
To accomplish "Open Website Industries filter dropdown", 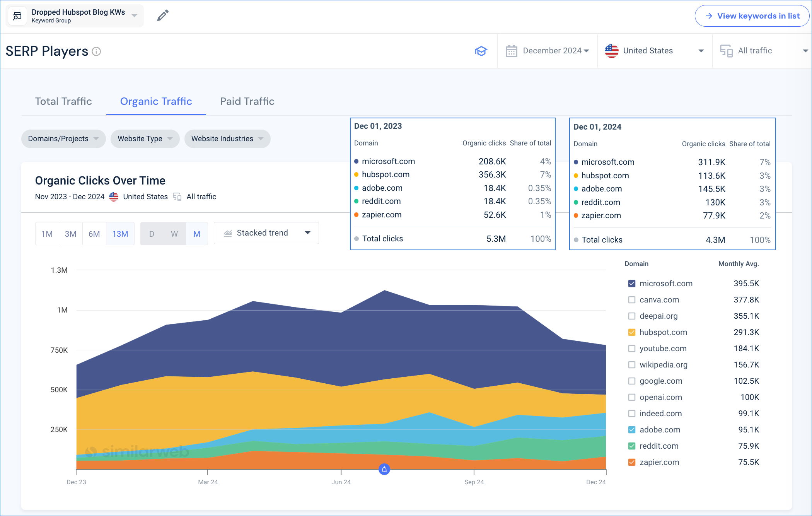I will [x=227, y=139].
